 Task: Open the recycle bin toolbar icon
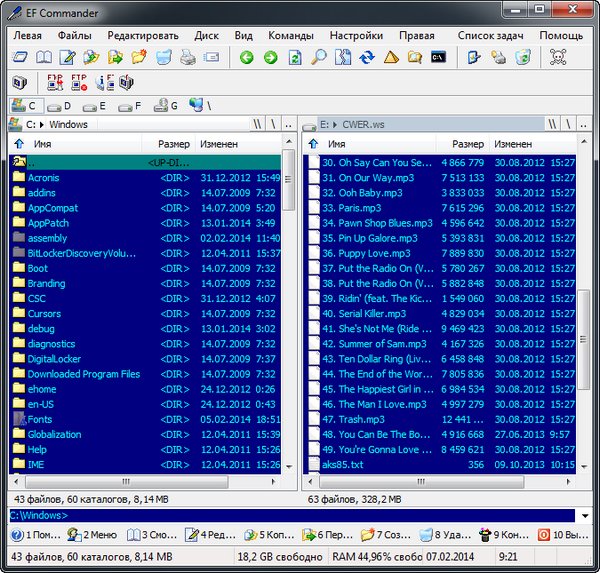(522, 58)
